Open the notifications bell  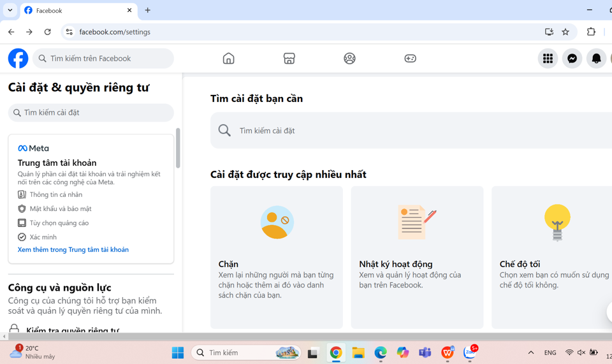coord(596,59)
